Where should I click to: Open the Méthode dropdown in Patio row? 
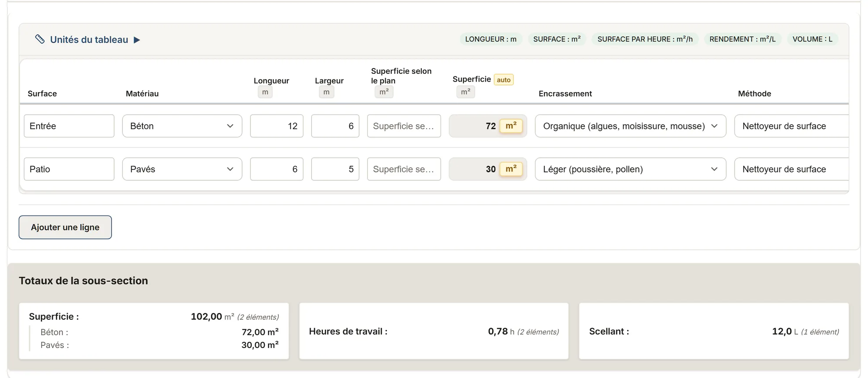(x=792, y=169)
